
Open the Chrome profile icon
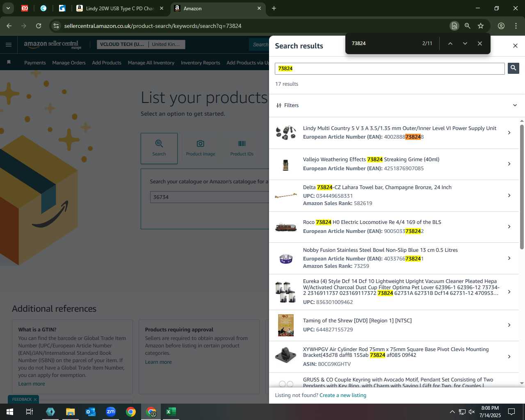point(501,26)
